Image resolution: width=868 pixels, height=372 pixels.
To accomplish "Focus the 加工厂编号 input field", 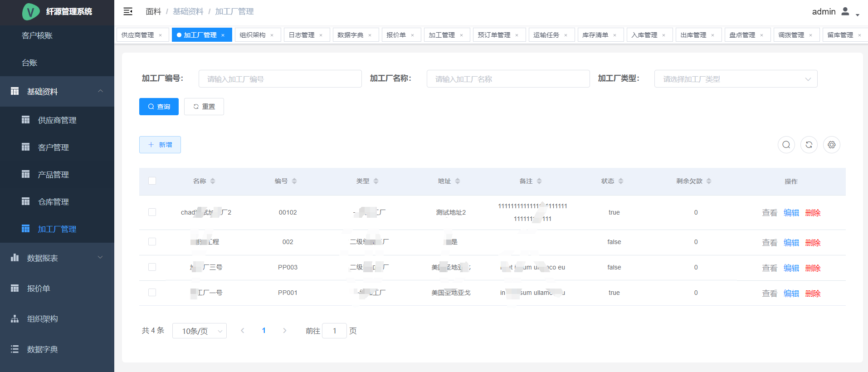I will pyautogui.click(x=280, y=79).
